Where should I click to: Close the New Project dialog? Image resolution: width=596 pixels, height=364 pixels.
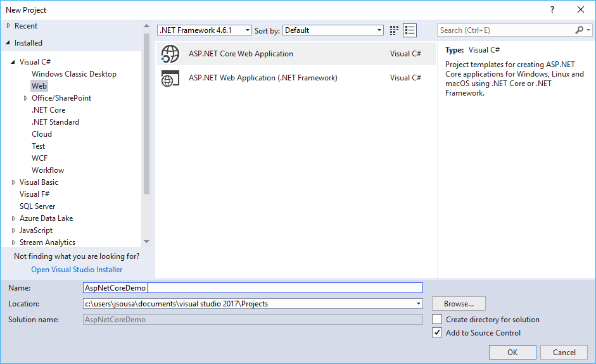[x=581, y=10]
